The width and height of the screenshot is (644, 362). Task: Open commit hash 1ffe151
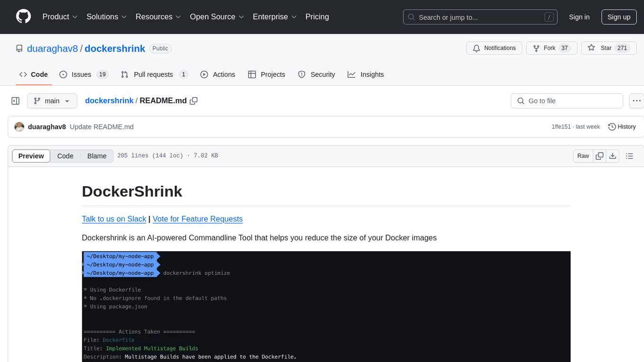(x=561, y=127)
